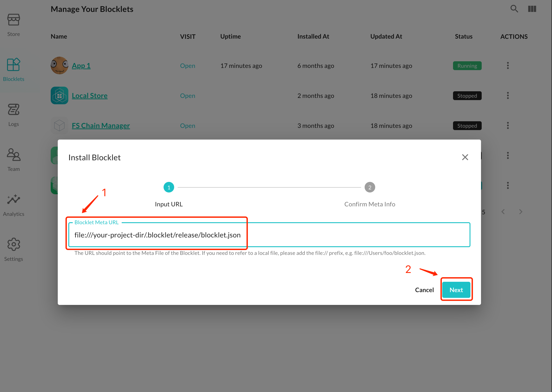Open the App 1 blocklet link
Image resolution: width=552 pixels, height=392 pixels.
[x=81, y=66]
